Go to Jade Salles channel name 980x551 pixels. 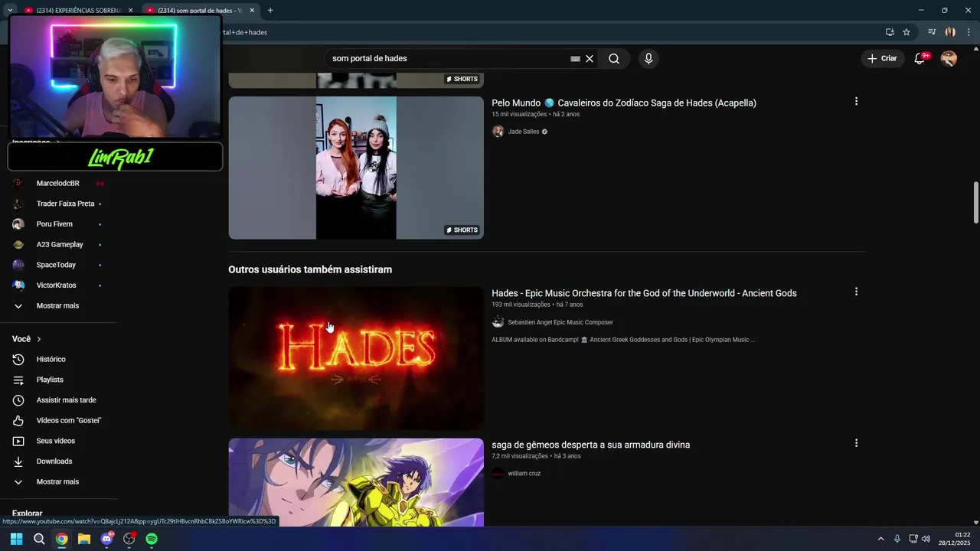[524, 132]
